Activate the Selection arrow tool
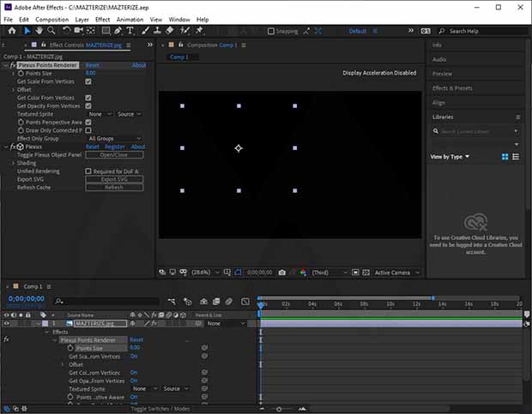This screenshot has width=532, height=414. pyautogui.click(x=27, y=31)
